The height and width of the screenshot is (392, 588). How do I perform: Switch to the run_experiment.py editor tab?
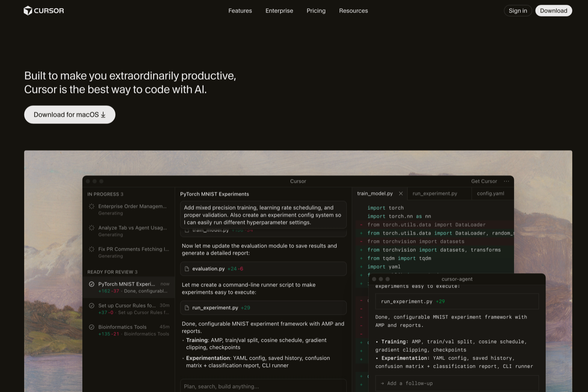coord(435,194)
